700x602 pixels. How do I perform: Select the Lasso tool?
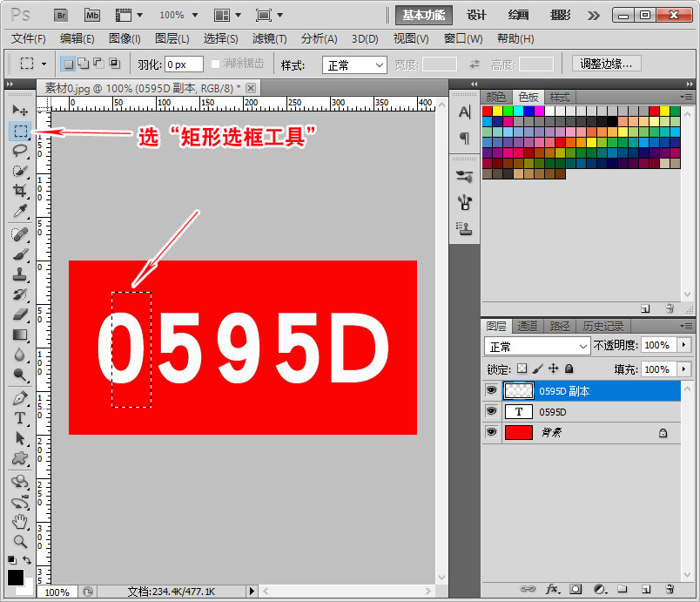(x=20, y=150)
